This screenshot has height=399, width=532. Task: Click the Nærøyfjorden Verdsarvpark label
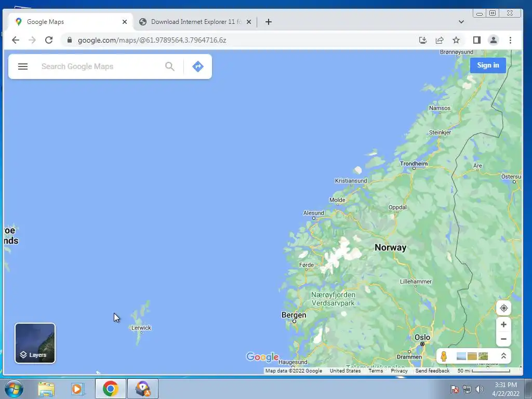click(333, 299)
